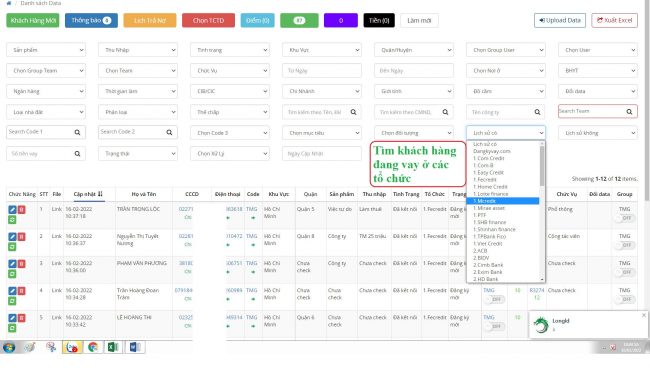
Task: Click the search magnifier in Search Team field
Action: pyautogui.click(x=629, y=111)
